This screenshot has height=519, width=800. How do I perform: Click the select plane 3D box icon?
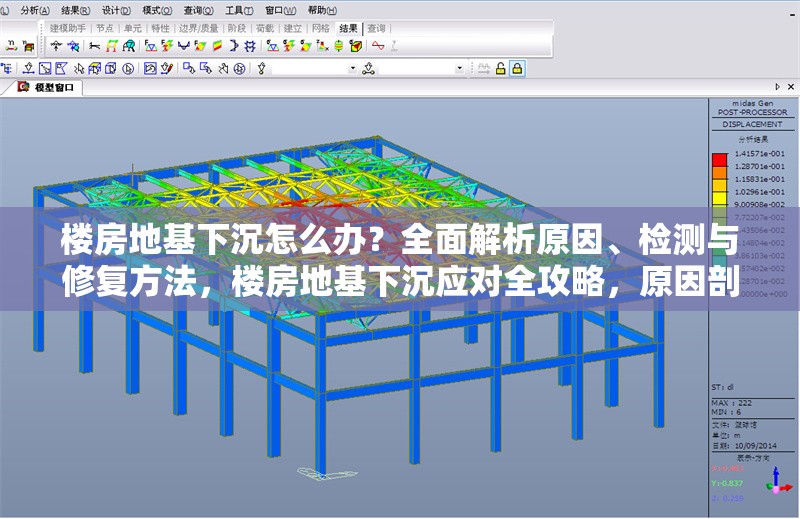[x=94, y=68]
